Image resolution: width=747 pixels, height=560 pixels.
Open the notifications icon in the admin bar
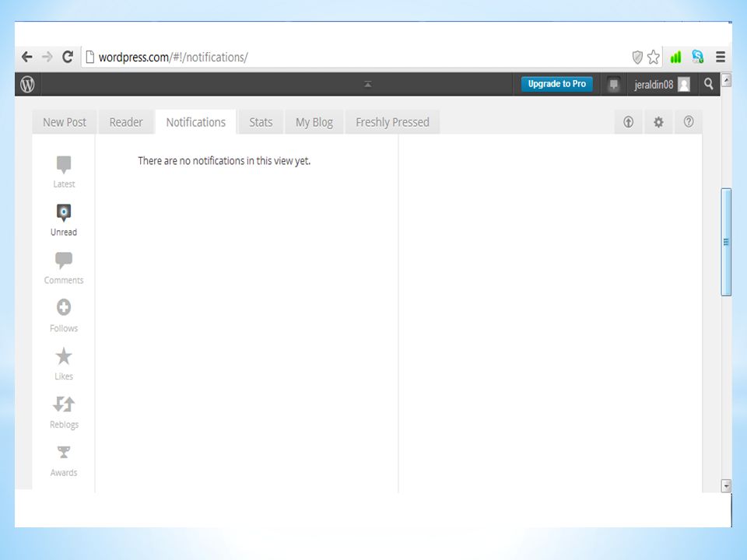click(614, 85)
